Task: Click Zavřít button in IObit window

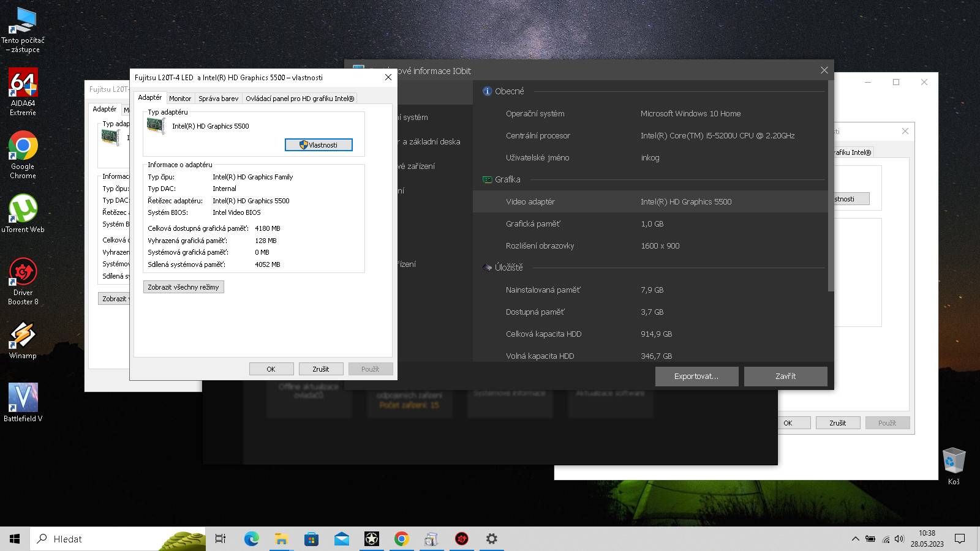Action: click(x=786, y=377)
